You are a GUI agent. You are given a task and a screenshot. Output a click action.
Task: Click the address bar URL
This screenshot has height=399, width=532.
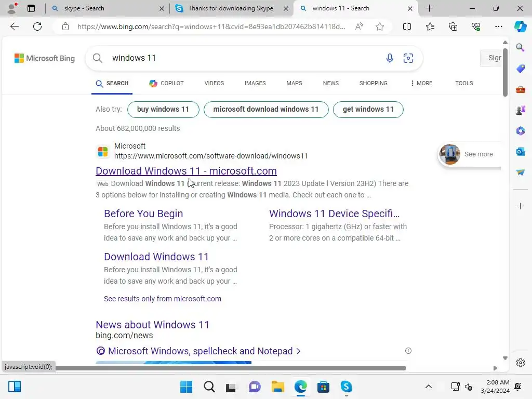211,26
